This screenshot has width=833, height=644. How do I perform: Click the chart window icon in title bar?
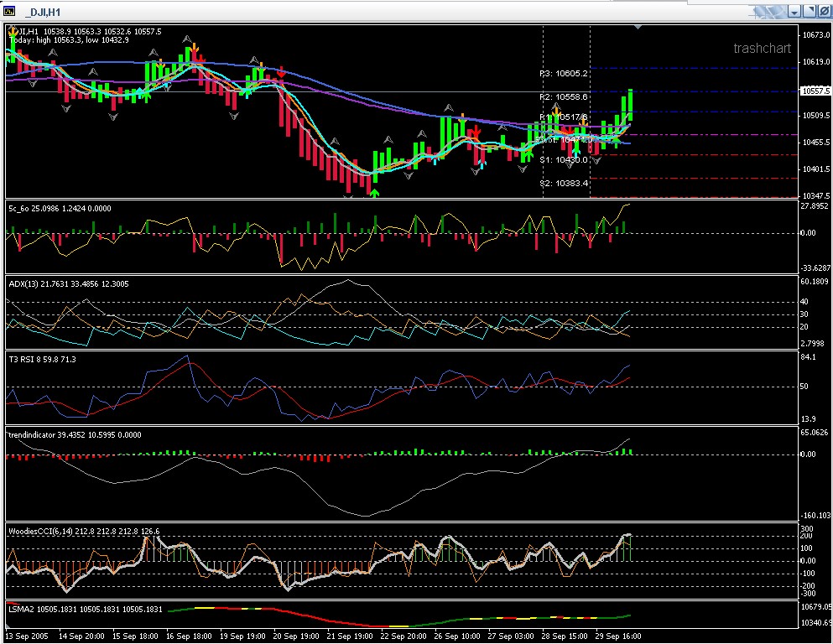click(x=10, y=12)
